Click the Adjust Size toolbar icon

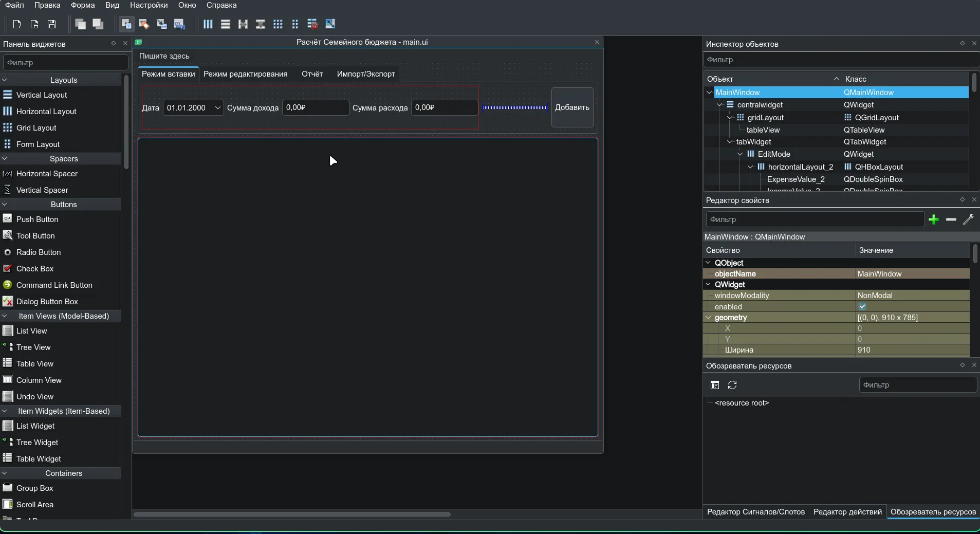330,24
